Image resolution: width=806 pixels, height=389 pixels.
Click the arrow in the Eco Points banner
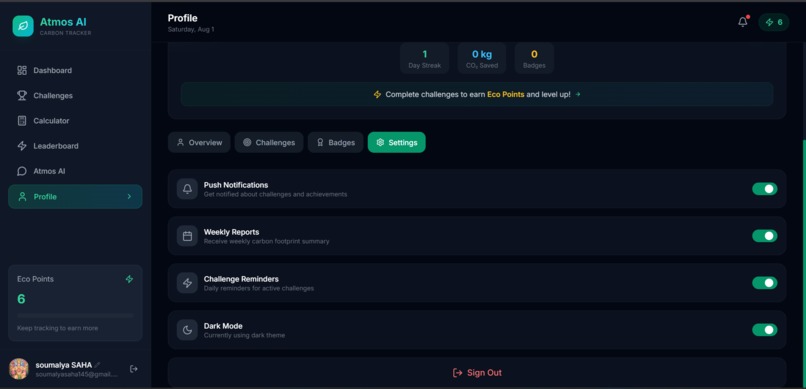(x=578, y=95)
